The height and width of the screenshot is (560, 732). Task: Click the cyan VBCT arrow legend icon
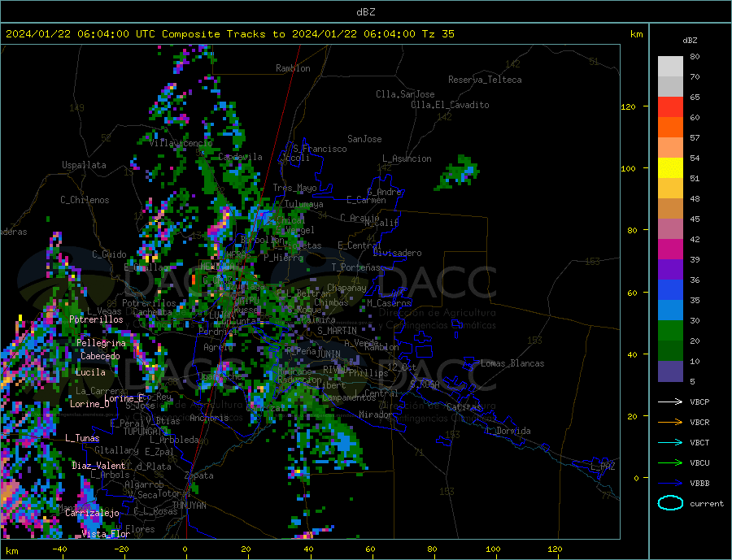tap(670, 442)
